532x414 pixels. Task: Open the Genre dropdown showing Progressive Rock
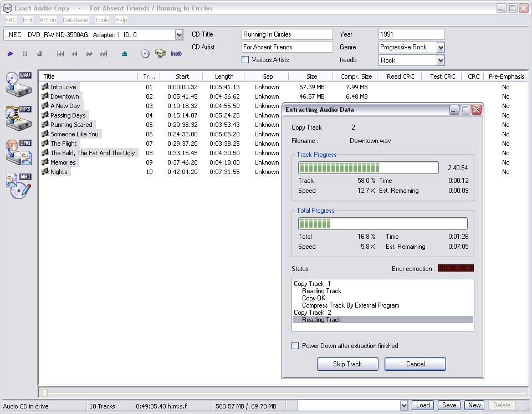point(441,48)
